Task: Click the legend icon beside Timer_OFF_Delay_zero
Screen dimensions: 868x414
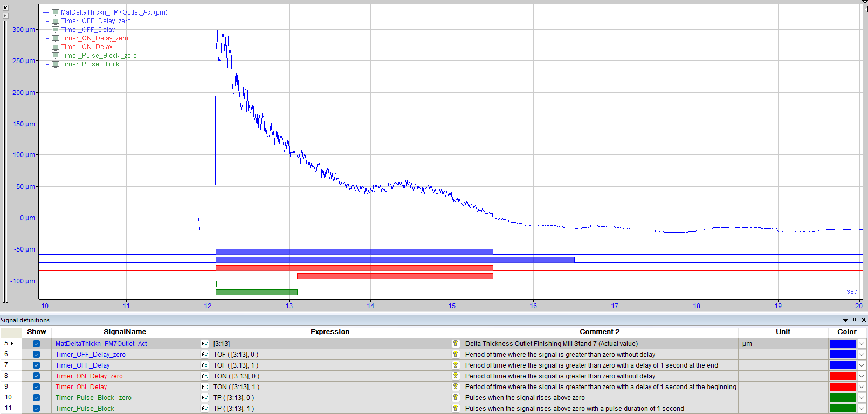Action: pyautogui.click(x=56, y=21)
